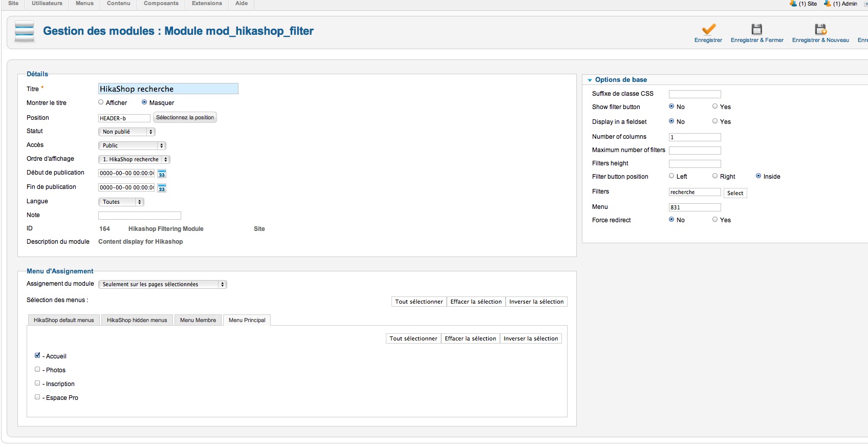
Task: Click Effacer la sélection inside Menu Principal tab
Action: pos(470,338)
